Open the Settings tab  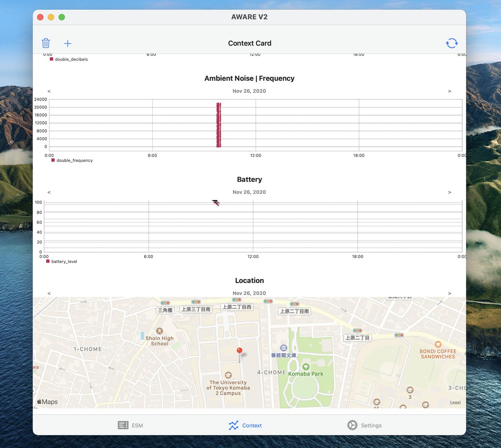[x=371, y=425]
